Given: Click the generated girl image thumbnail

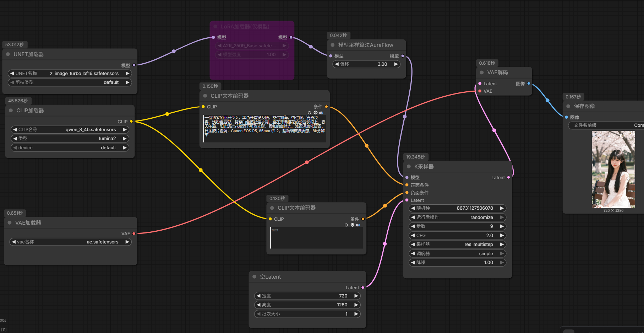Looking at the screenshot, I should 613,169.
